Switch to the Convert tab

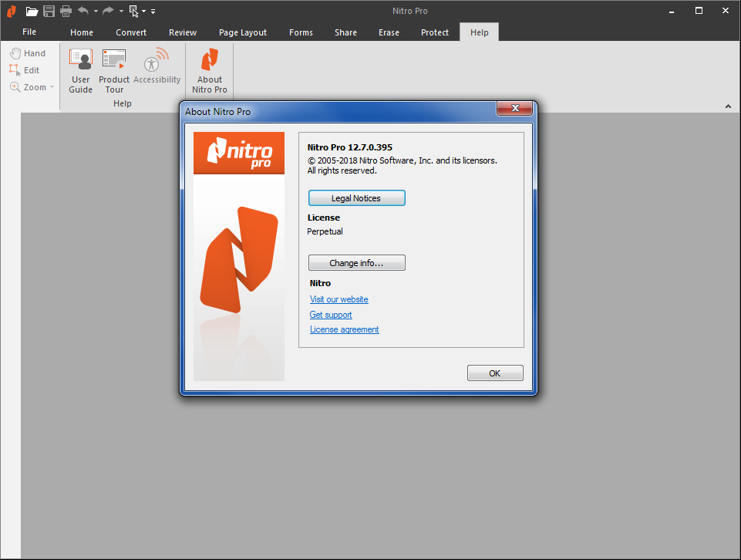click(131, 32)
